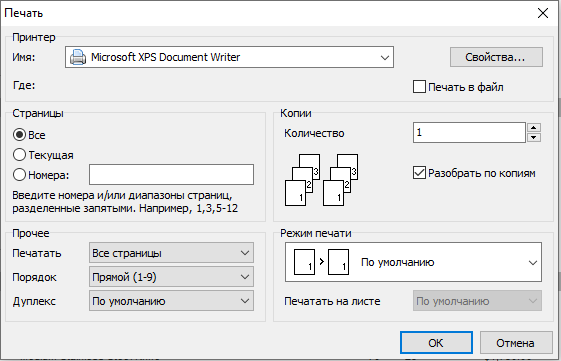Click the printer icon beside Microsoft XPS Document Writer
561x361 pixels.
click(x=78, y=57)
